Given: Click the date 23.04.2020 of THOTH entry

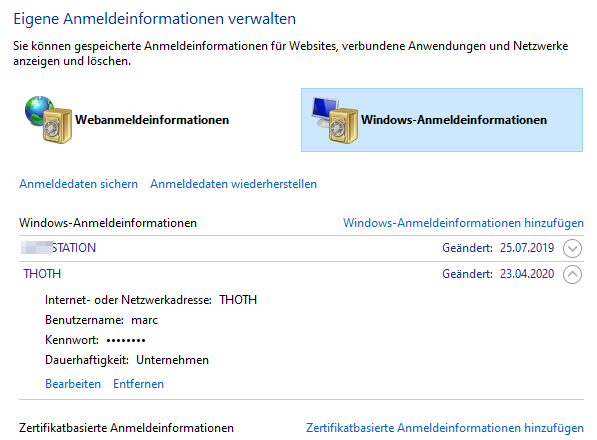Looking at the screenshot, I should (x=527, y=274).
